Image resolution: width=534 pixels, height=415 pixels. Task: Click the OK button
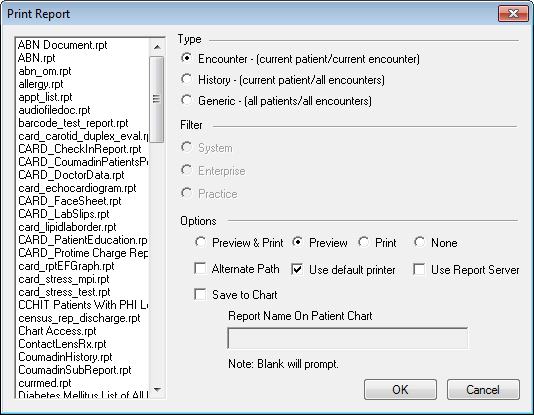(x=400, y=389)
